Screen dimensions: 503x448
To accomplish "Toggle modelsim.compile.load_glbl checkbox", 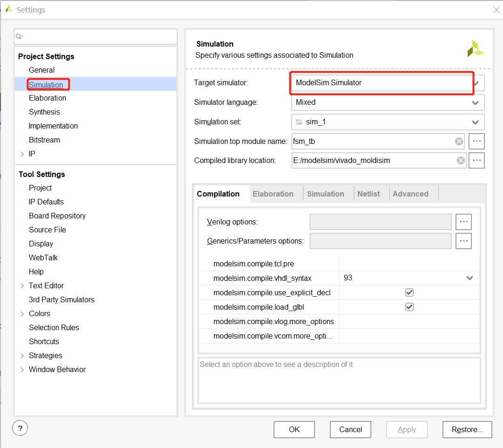I will (x=409, y=307).
